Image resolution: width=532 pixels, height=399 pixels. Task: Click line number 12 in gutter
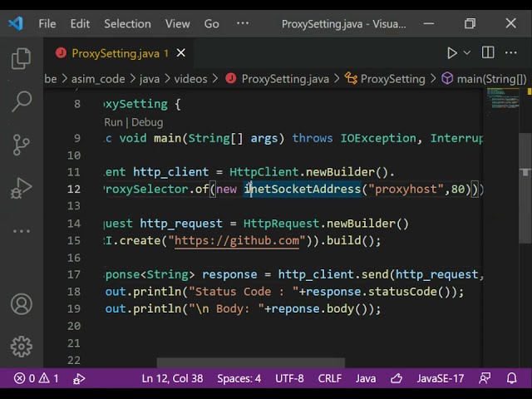[74, 189]
